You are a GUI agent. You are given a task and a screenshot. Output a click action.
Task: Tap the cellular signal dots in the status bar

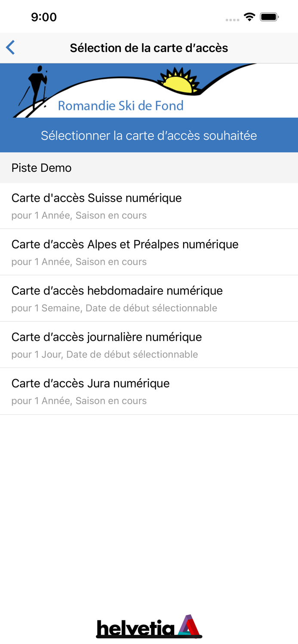pyautogui.click(x=232, y=19)
